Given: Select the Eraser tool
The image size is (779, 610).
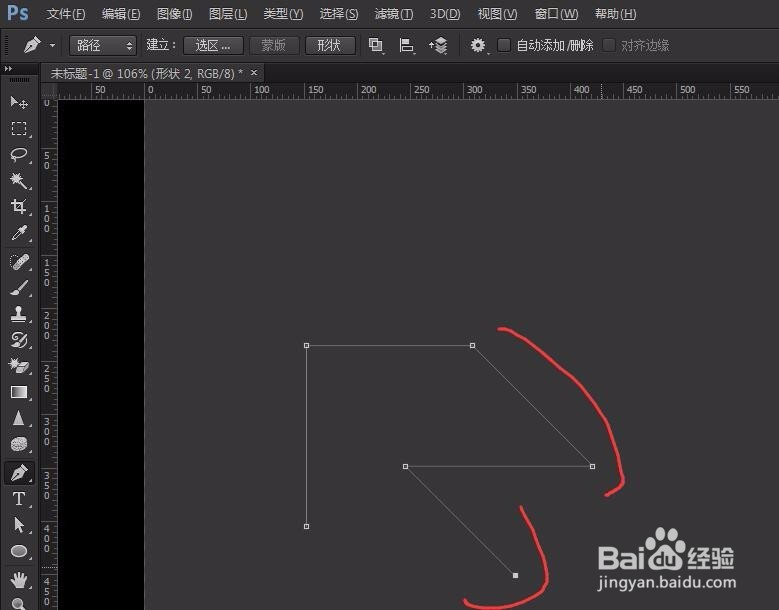Looking at the screenshot, I should pos(19,366).
